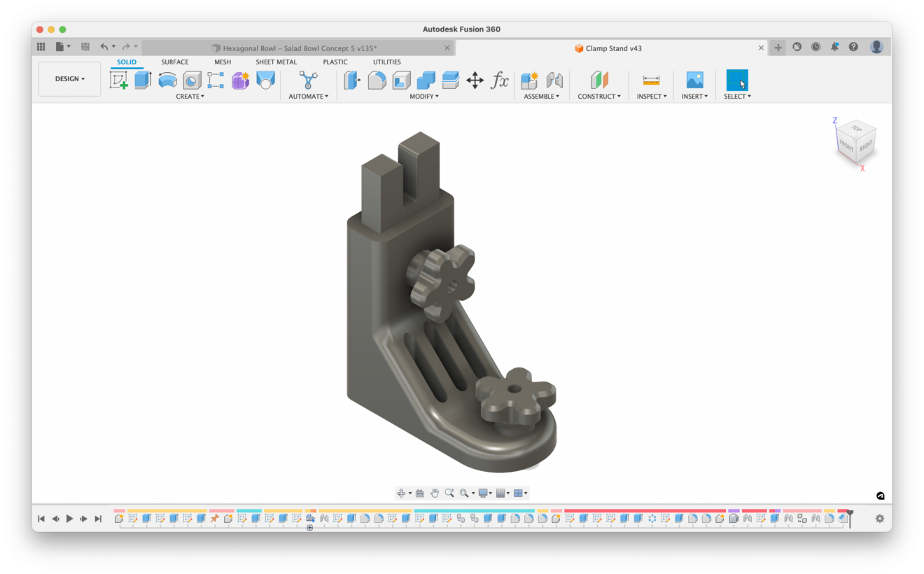
Task: Open the Display Settings dropdown arrow
Action: click(x=490, y=492)
